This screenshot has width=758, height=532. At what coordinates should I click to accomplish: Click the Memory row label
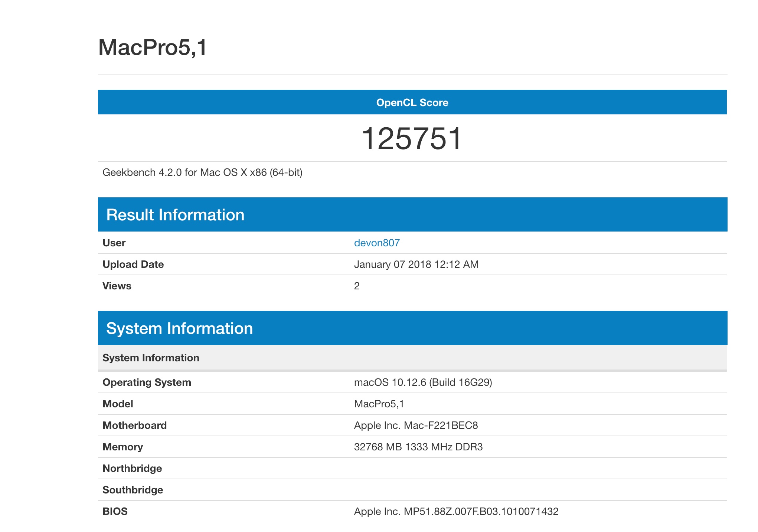pos(122,447)
